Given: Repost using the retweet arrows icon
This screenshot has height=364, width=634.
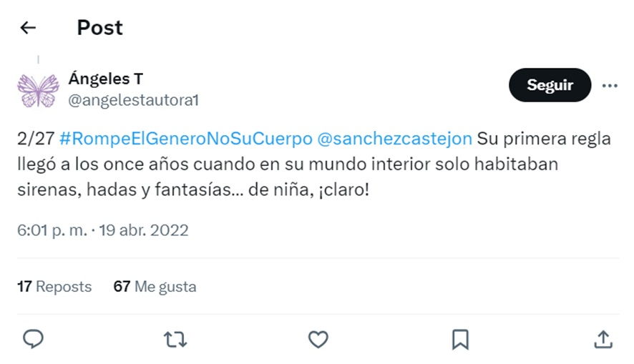Looking at the screenshot, I should 175,340.
